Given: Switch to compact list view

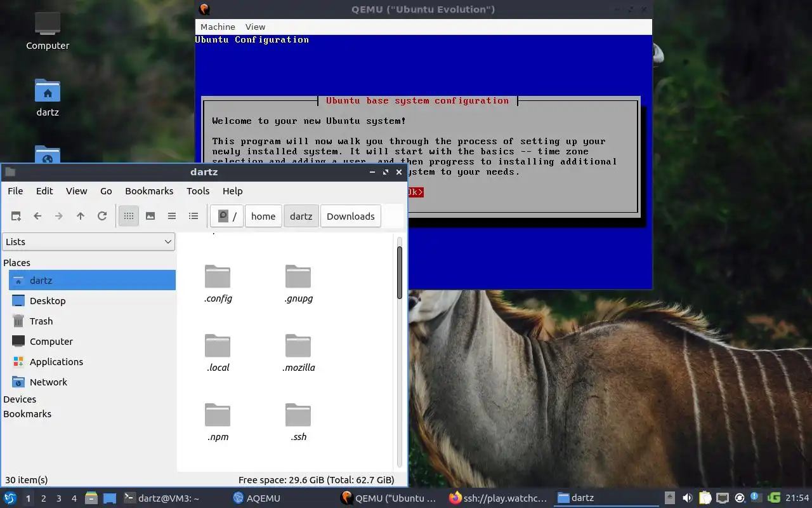Looking at the screenshot, I should pos(172,216).
